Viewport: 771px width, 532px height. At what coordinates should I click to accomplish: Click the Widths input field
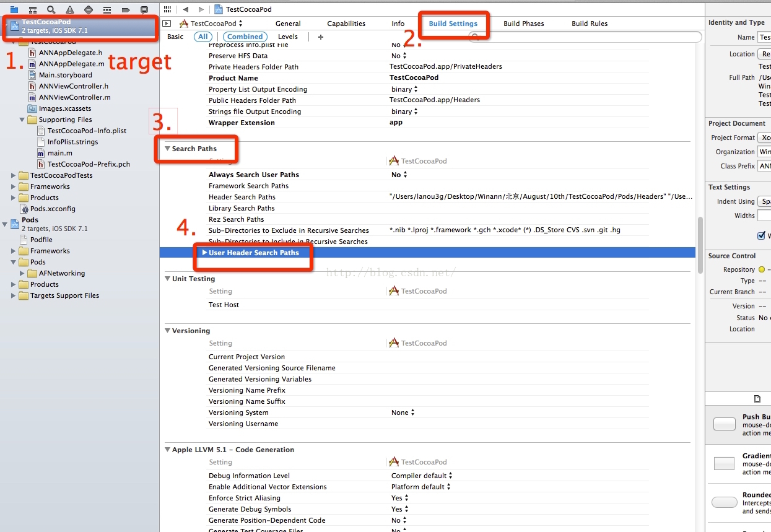coord(764,216)
